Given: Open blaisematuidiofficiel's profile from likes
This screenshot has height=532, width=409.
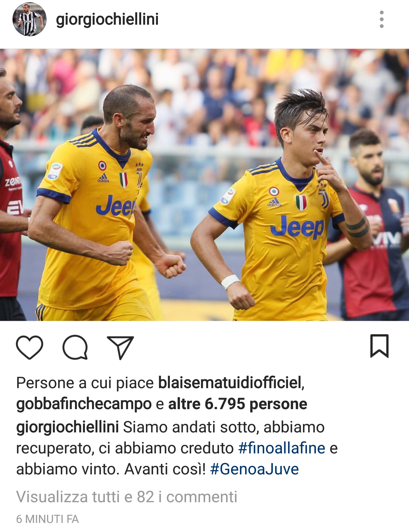Looking at the screenshot, I should (x=230, y=383).
